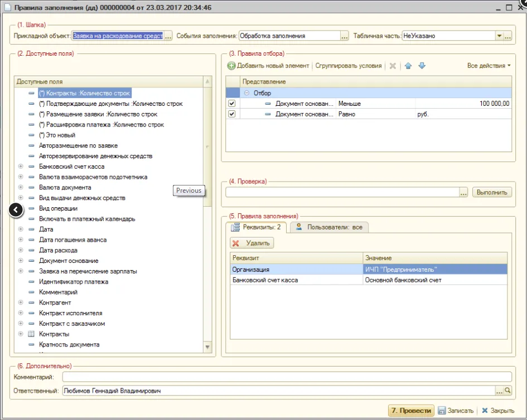Image resolution: width=527 pixels, height=420 pixels.
Task: Move filter condition up with arrow icon
Action: pos(408,66)
